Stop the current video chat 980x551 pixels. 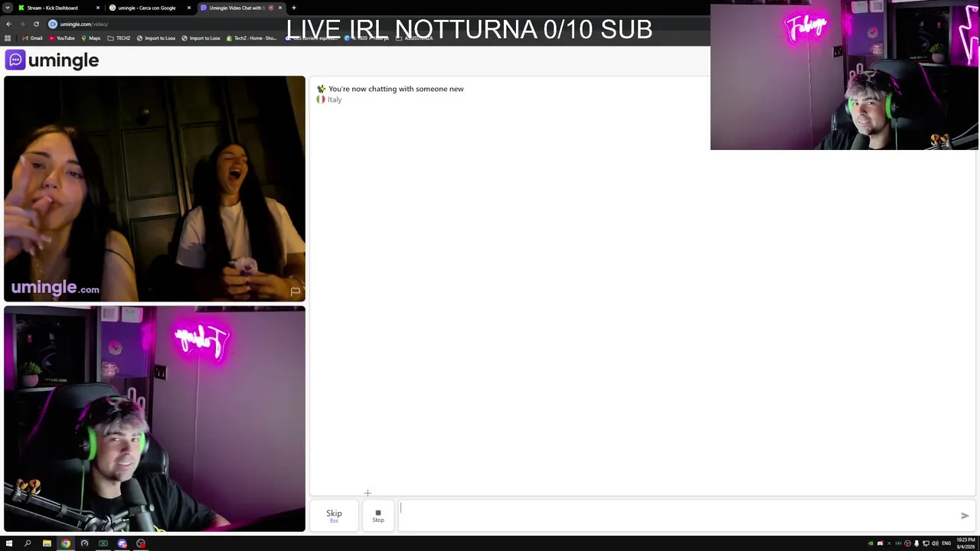tap(378, 515)
